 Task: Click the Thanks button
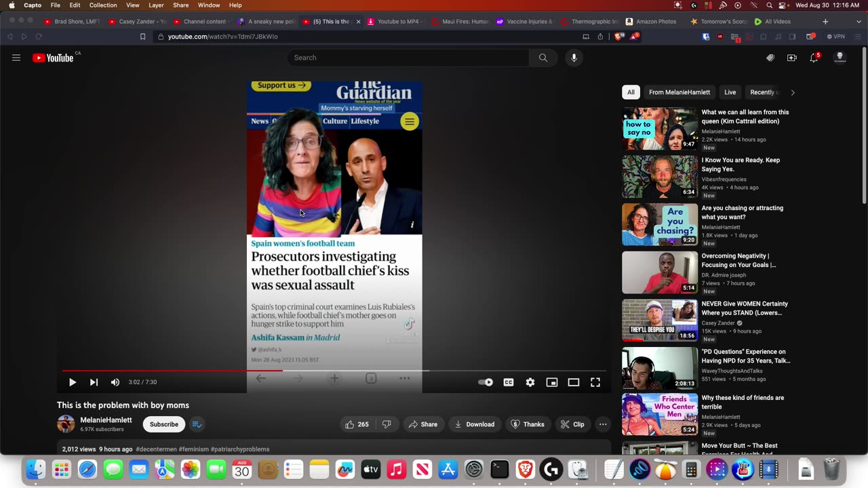coord(528,424)
